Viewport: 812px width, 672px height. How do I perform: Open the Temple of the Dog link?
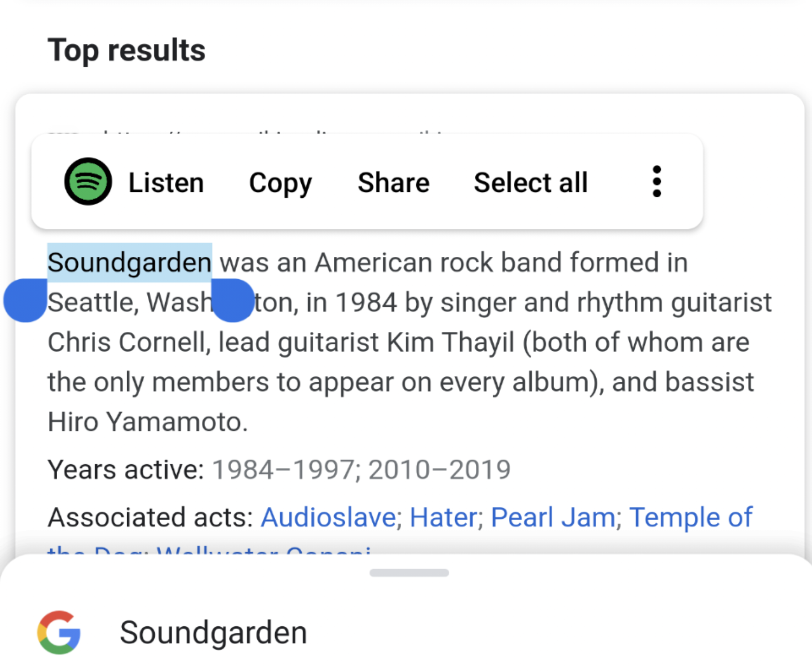pos(690,517)
